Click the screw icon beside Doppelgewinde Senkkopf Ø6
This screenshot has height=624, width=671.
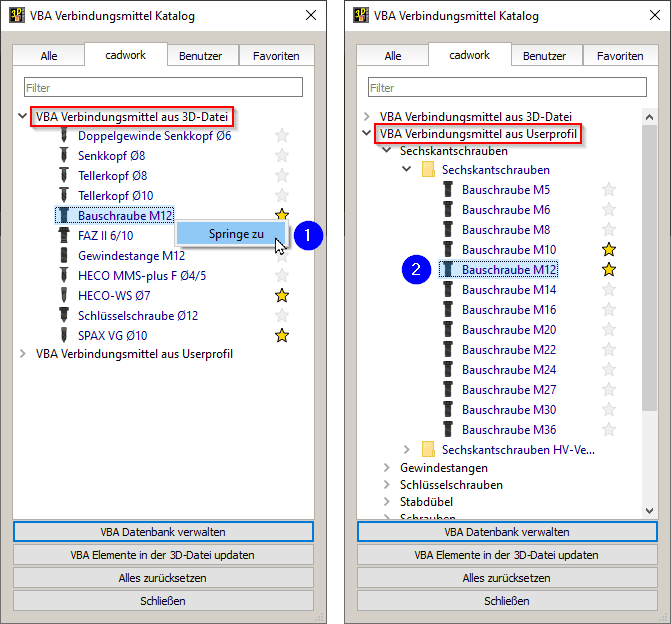click(x=64, y=135)
